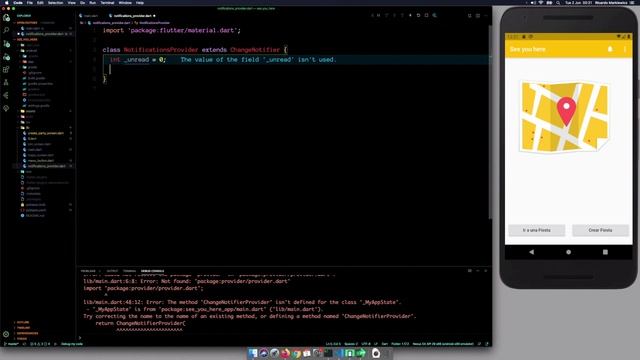The image size is (640, 360).
Task: Open main.dart in the lib folder
Action: 34,150
